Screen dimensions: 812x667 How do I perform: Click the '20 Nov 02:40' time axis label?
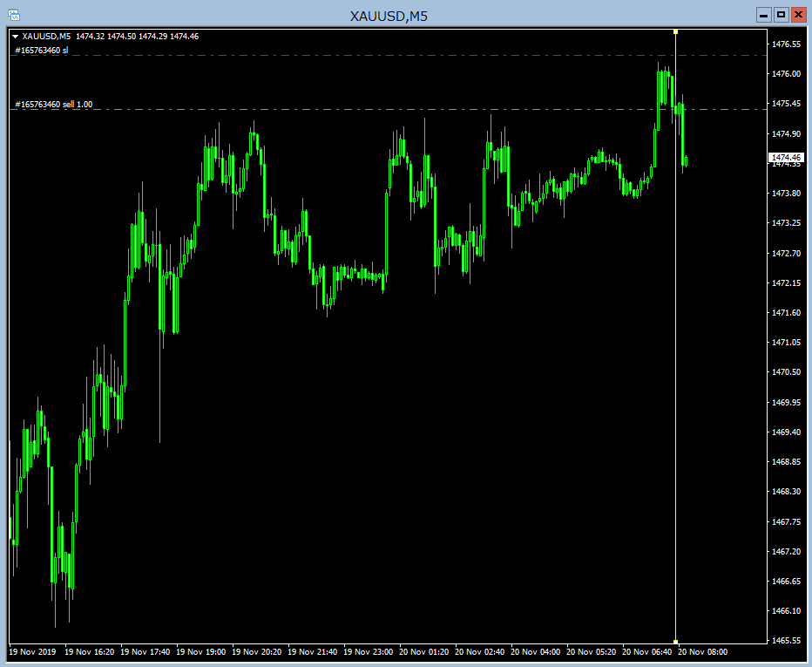click(x=479, y=652)
